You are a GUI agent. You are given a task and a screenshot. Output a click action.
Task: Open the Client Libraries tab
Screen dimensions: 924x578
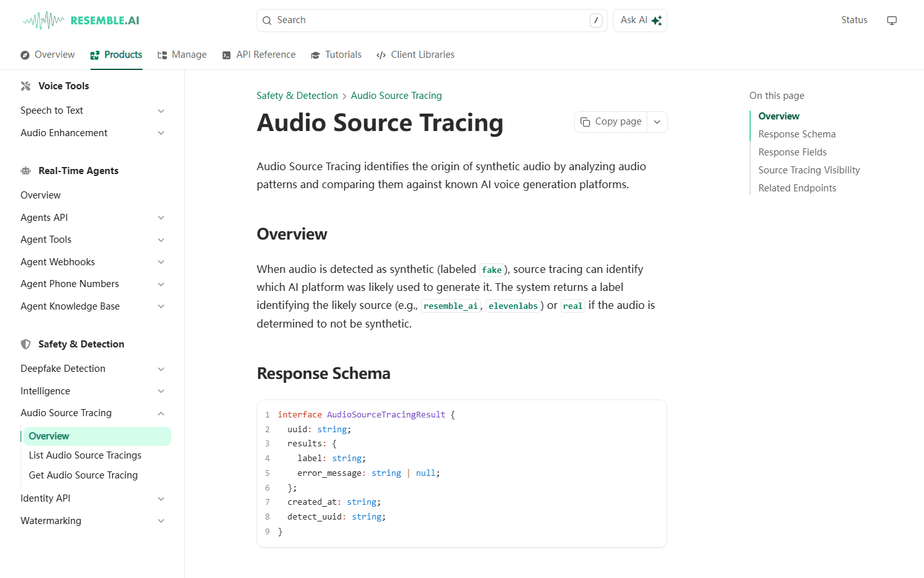[x=416, y=55]
